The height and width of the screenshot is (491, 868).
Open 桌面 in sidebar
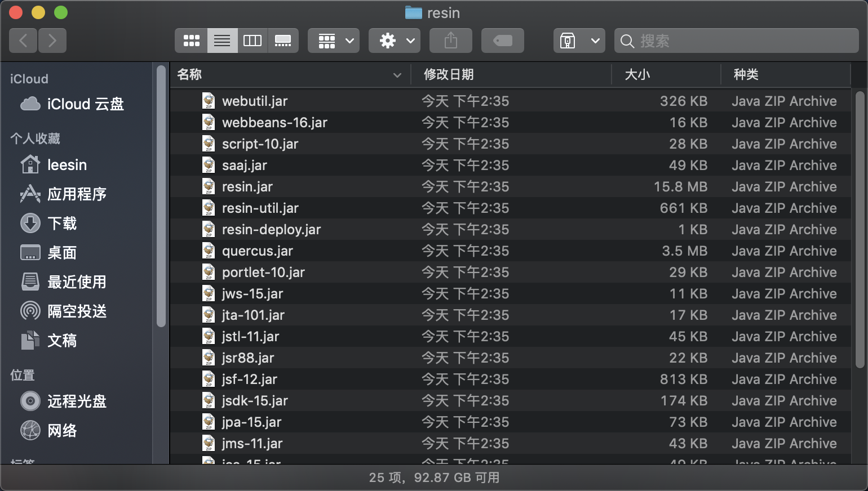coord(48,253)
